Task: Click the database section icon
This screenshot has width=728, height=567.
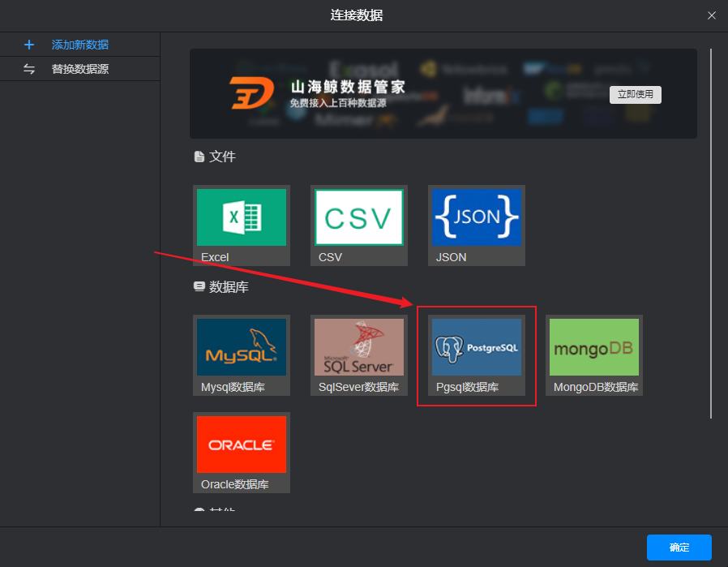Action: point(199,286)
